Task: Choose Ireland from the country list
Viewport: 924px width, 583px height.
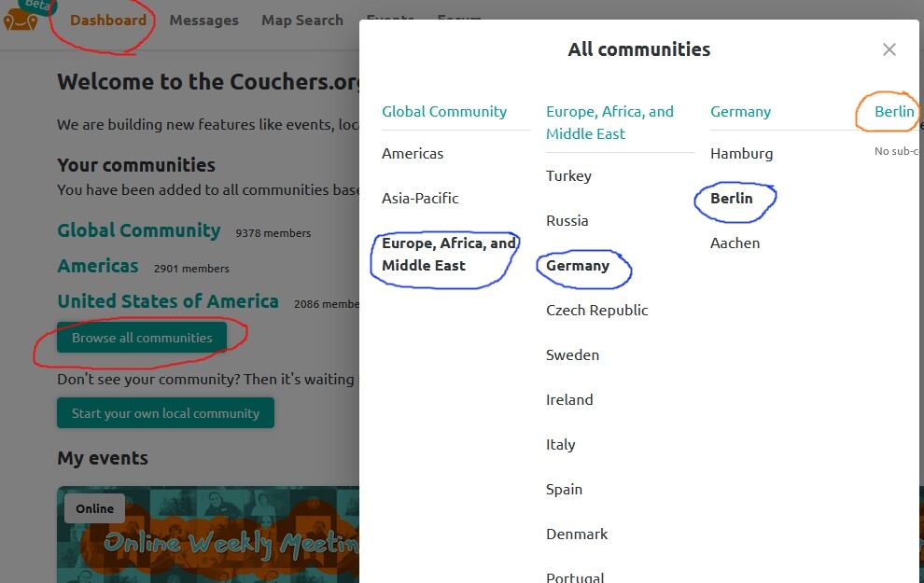Action: point(570,400)
